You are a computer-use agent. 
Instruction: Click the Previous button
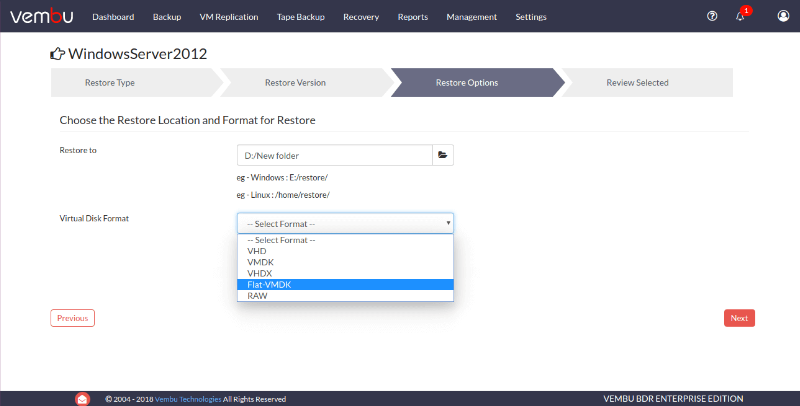pyautogui.click(x=72, y=318)
